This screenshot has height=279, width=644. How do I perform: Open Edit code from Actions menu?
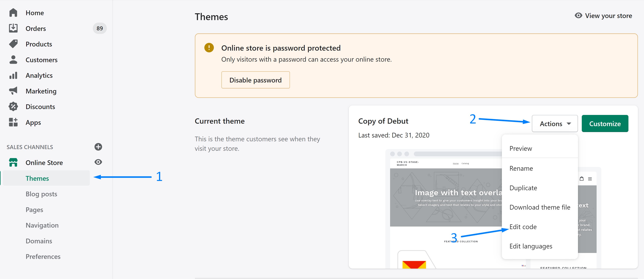[x=540, y=227]
